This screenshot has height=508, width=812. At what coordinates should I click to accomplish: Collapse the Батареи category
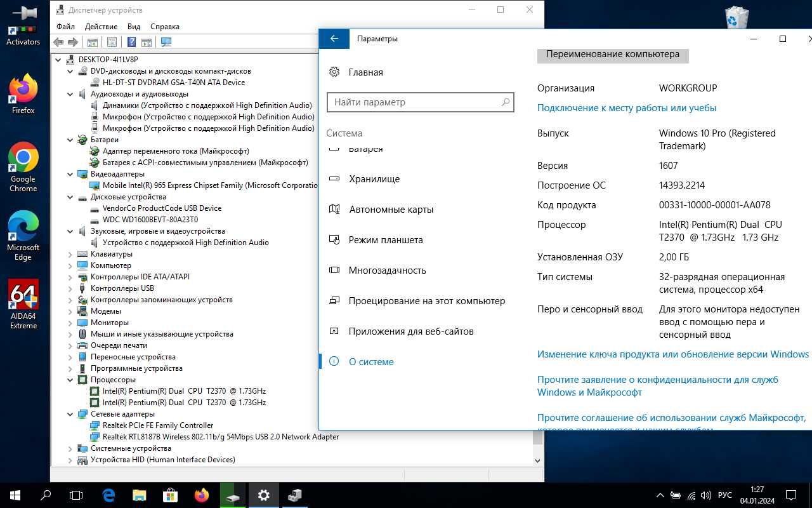point(70,140)
